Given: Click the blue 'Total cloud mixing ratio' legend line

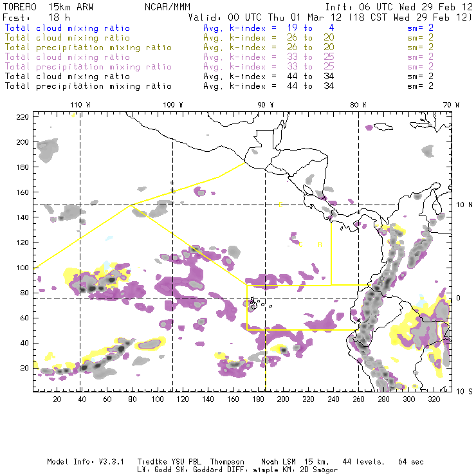Looking at the screenshot, I should point(68,28).
